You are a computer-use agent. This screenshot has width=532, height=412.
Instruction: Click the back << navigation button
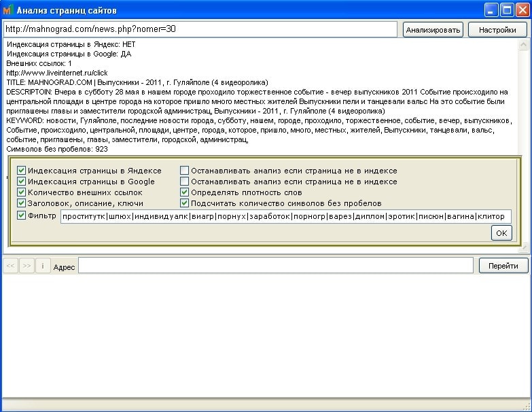click(x=11, y=266)
